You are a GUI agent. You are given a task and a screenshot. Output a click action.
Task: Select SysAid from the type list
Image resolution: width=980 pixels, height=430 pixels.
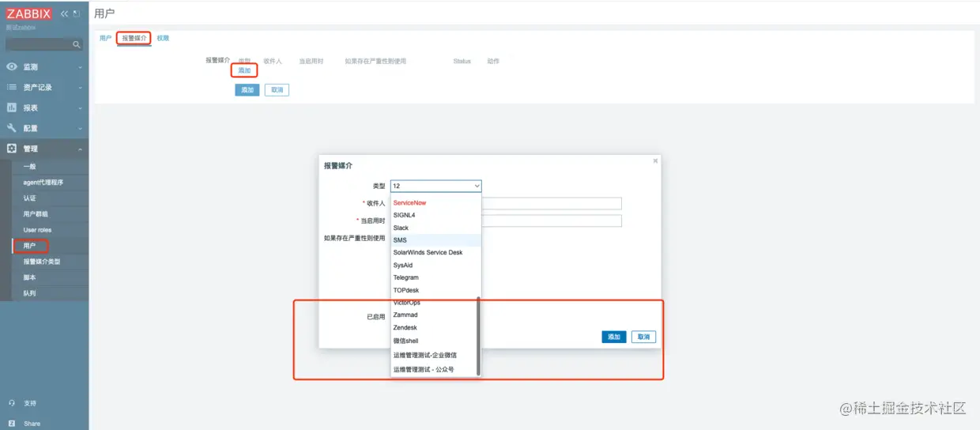click(435, 266)
